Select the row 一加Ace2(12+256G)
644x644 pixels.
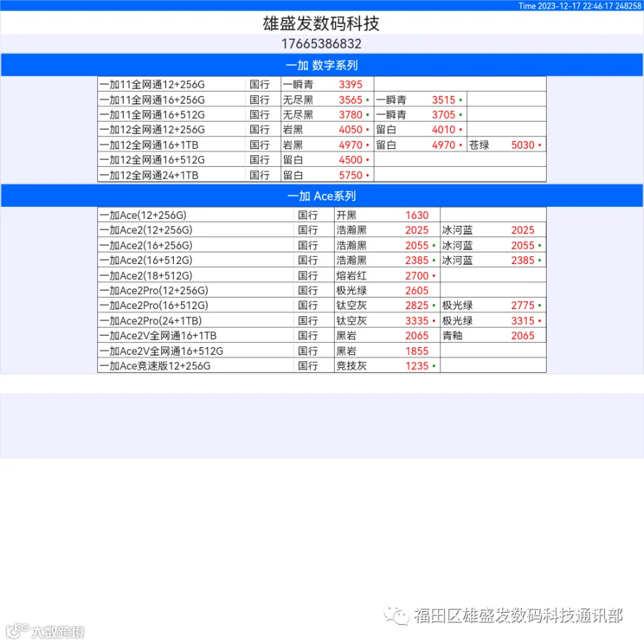pos(322,230)
